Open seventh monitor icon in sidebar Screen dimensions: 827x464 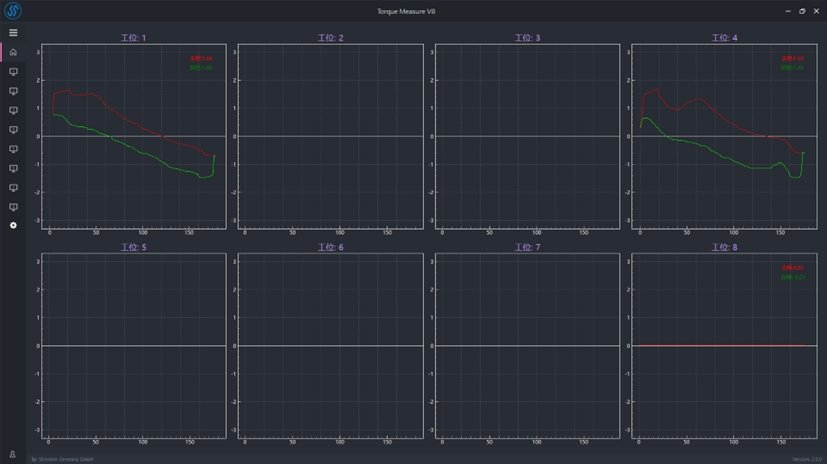(13, 188)
